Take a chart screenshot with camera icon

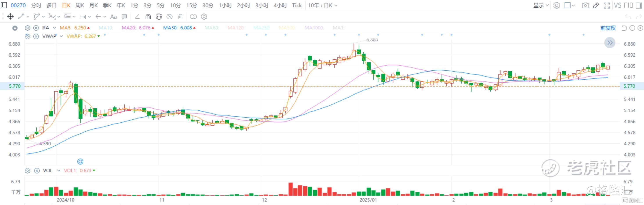pos(585,5)
